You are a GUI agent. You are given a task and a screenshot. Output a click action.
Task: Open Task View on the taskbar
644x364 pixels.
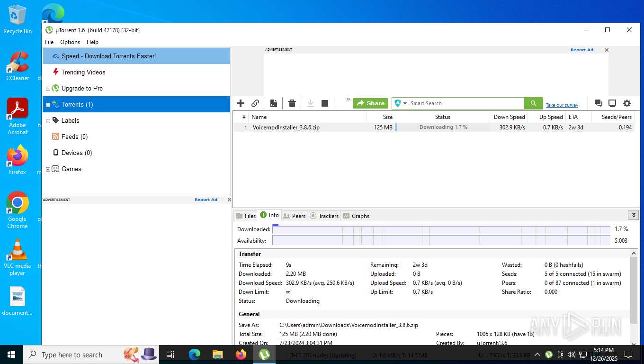(x=170, y=355)
